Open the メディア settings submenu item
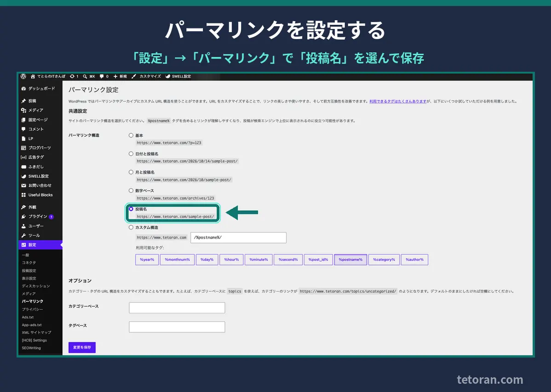Viewport: 551px width, 392px height. pyautogui.click(x=29, y=294)
